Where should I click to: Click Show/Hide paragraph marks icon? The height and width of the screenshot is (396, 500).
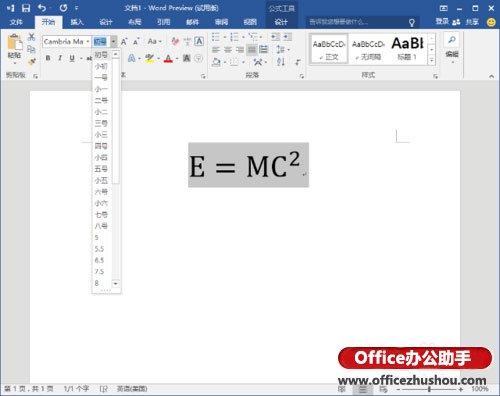298,62
